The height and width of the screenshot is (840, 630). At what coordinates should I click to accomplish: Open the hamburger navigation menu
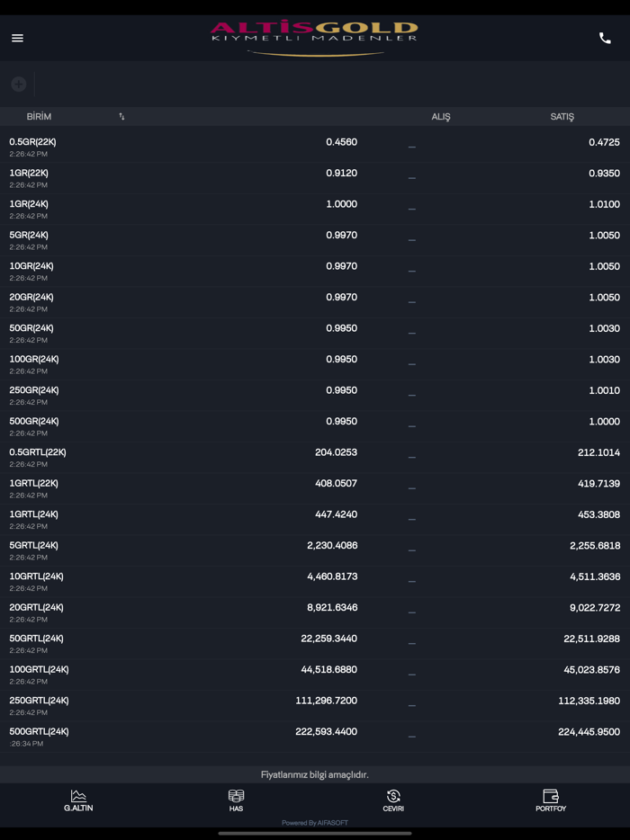[x=17, y=38]
